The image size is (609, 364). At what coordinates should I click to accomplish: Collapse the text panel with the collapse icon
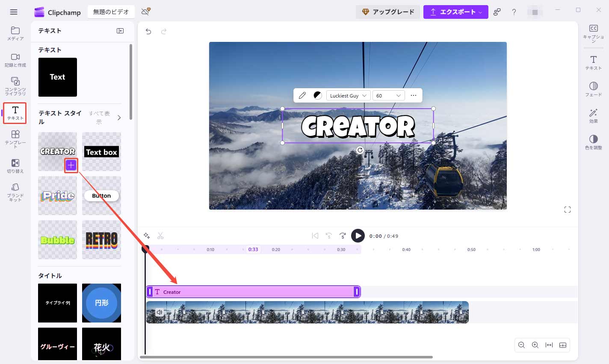120,31
